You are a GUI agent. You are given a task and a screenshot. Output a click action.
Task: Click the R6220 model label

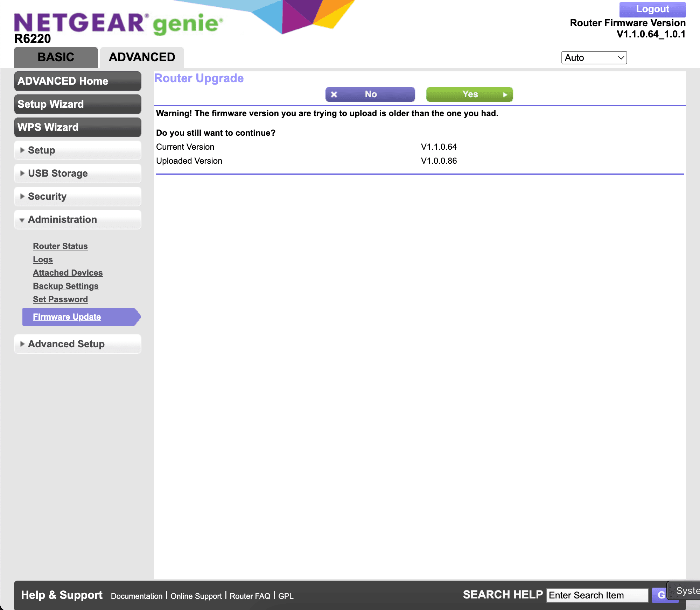(33, 39)
